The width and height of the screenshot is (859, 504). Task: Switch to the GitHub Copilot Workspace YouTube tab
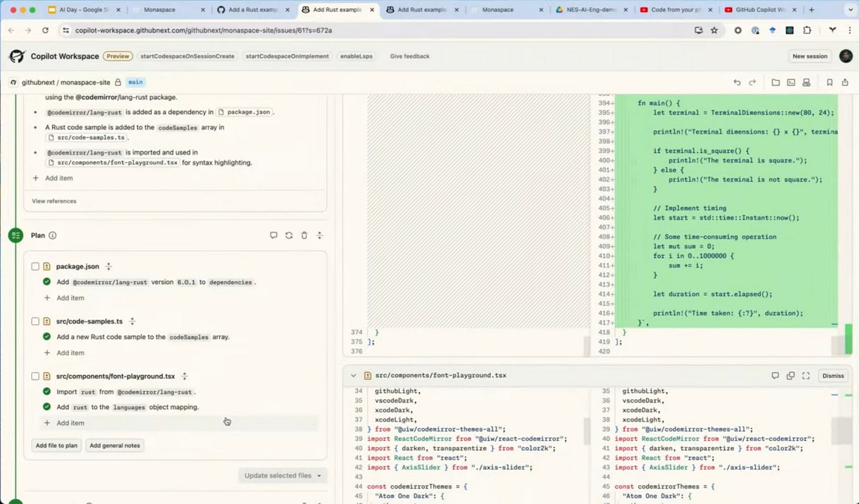760,9
